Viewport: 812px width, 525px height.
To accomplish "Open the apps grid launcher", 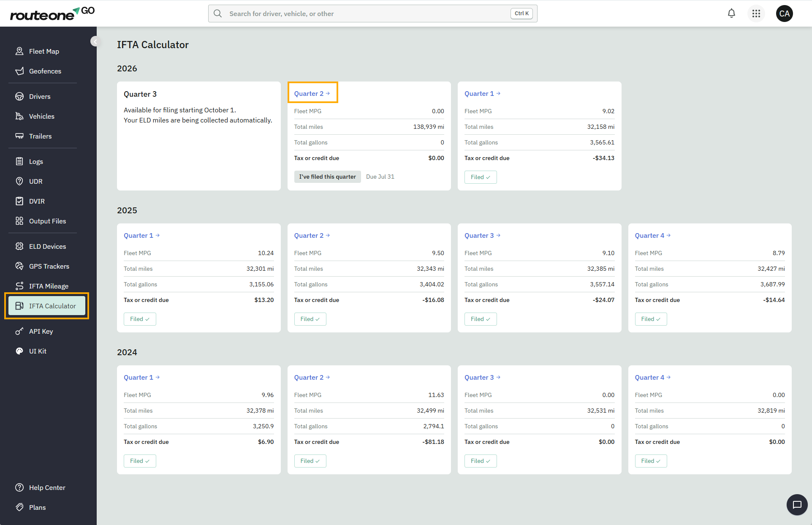I will coord(756,14).
